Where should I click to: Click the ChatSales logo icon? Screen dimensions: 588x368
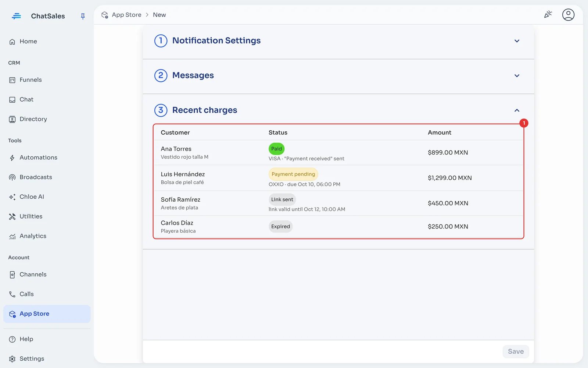pos(16,16)
